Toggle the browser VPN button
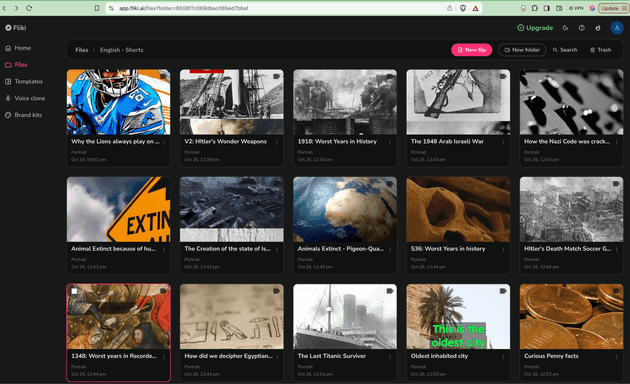 tap(576, 8)
